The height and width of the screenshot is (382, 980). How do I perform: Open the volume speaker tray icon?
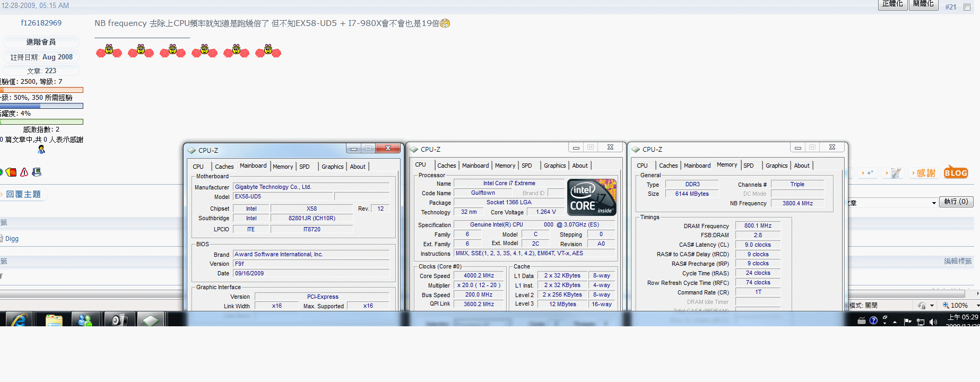[x=933, y=322]
